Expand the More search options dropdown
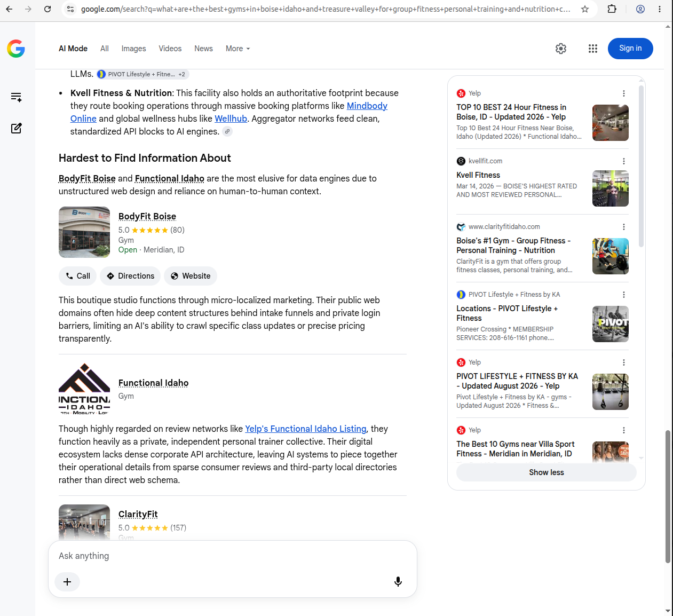 (x=238, y=49)
